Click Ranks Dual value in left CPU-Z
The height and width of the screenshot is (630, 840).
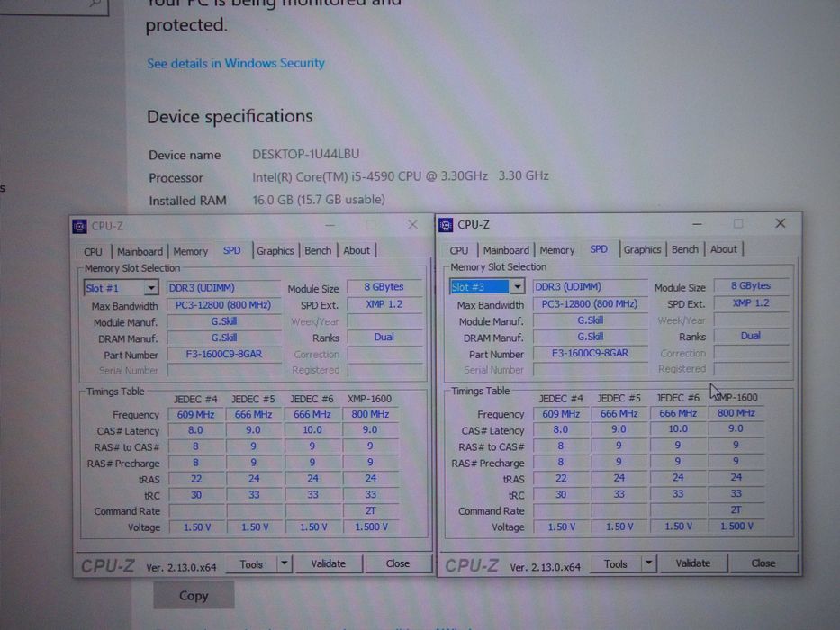384,337
